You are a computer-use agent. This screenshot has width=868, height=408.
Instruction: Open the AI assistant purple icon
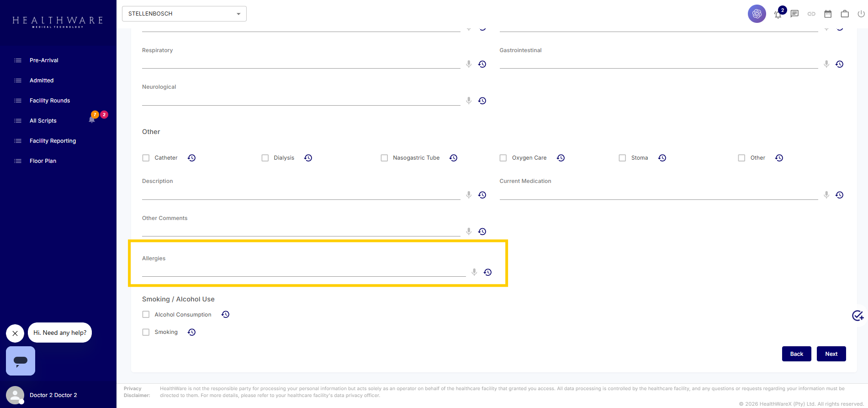[x=757, y=14]
